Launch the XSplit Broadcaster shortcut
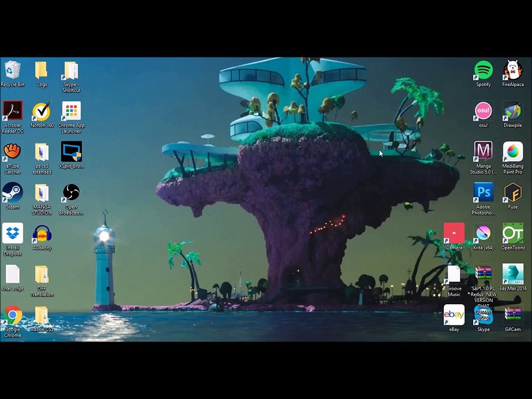 71,152
